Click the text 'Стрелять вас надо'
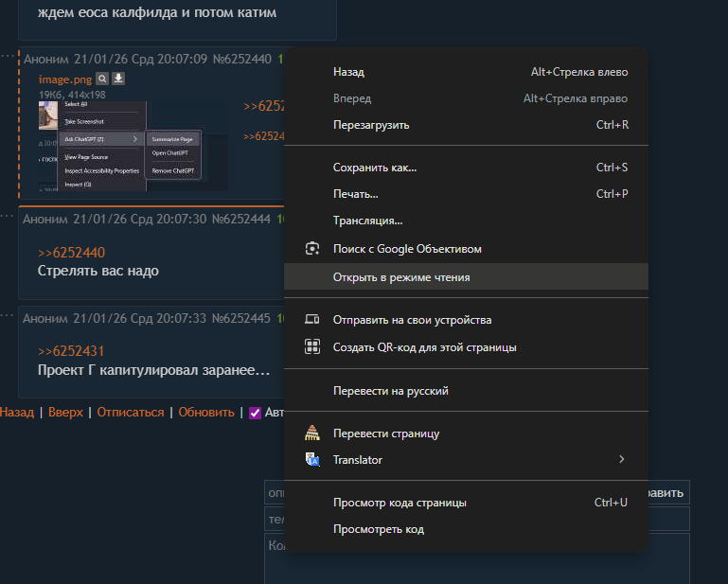Viewport: 728px width, 584px height. click(98, 271)
